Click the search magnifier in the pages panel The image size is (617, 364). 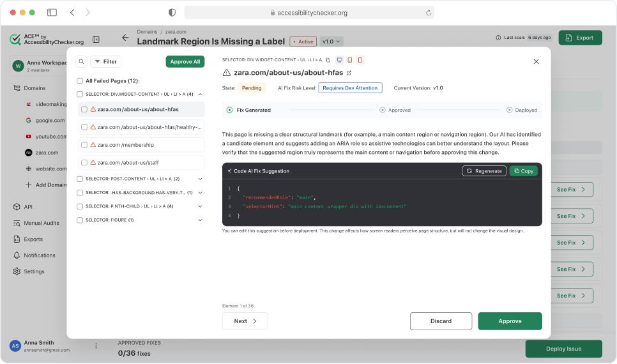click(x=81, y=61)
